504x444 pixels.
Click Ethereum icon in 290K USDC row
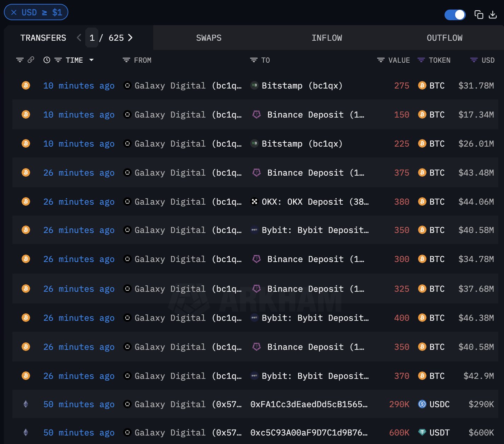(26, 404)
